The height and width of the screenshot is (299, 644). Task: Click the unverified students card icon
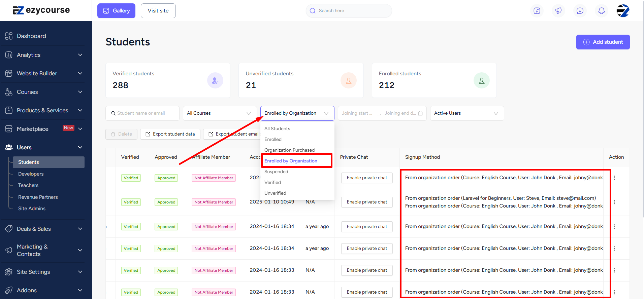click(349, 80)
